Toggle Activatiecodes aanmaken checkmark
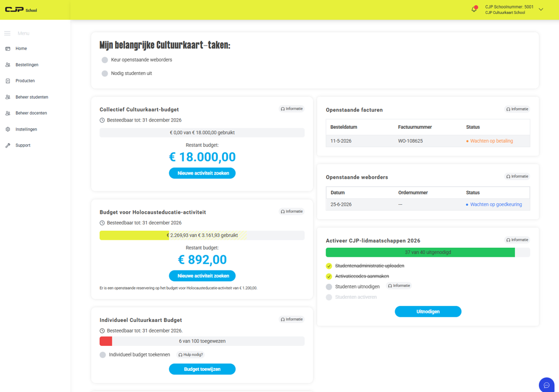 pyautogui.click(x=329, y=276)
